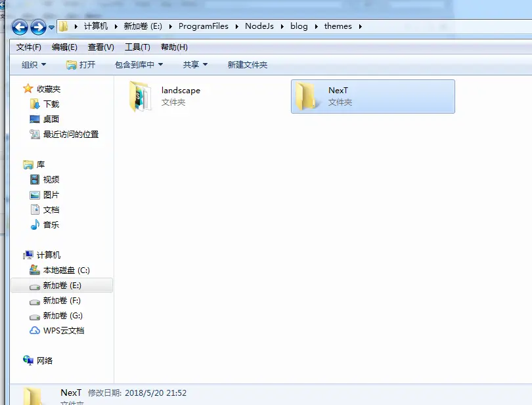Open 网络 in navigation pane

[37, 360]
